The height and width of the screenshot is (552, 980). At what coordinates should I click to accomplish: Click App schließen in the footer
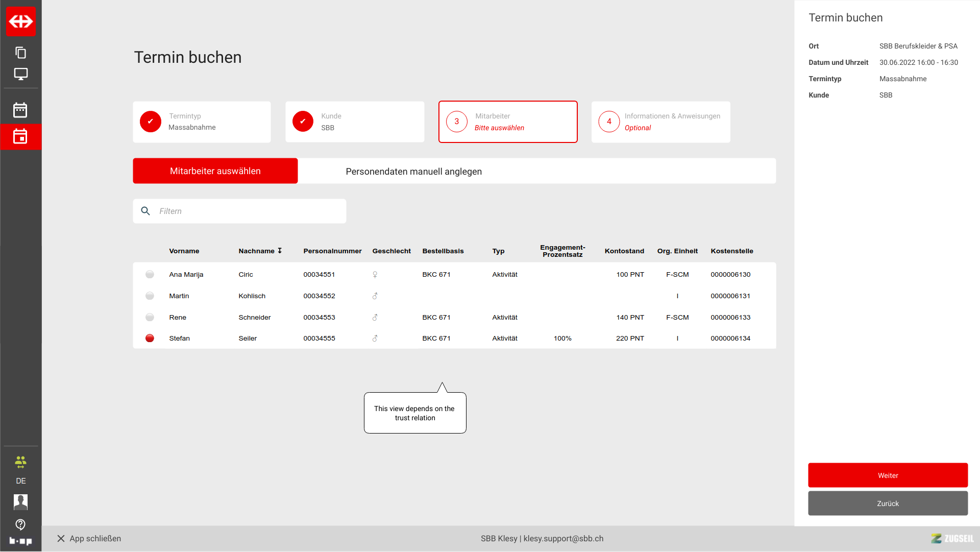click(89, 539)
